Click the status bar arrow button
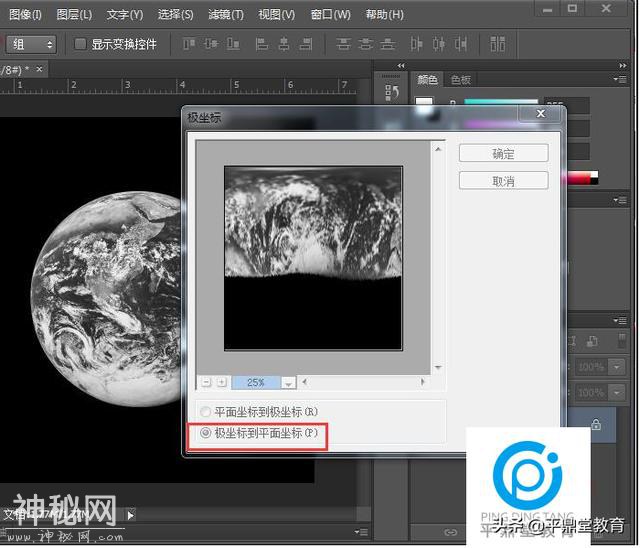The height and width of the screenshot is (548, 640). [131, 515]
